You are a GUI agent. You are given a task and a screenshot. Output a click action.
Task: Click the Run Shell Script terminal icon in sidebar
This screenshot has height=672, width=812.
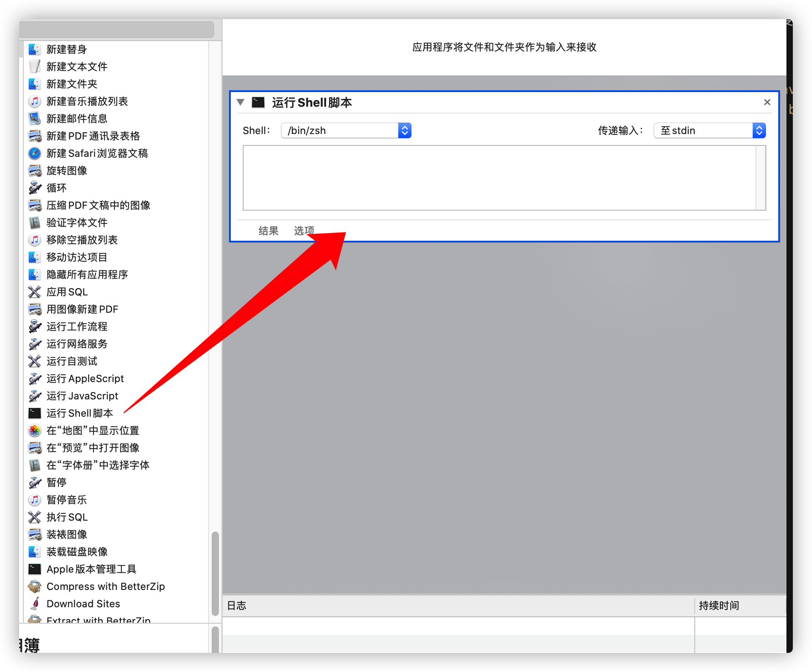click(35, 413)
